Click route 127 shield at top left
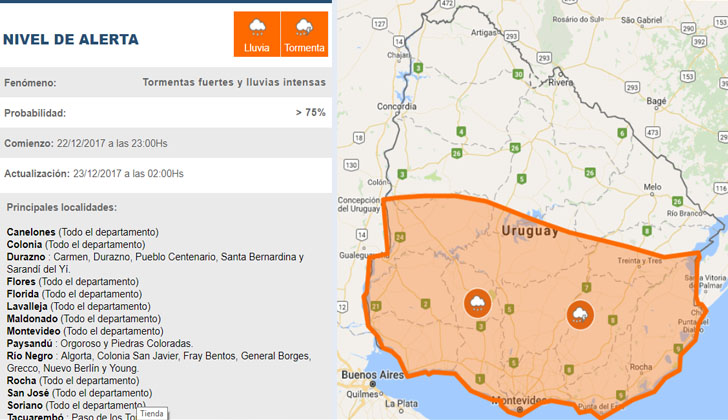This screenshot has height=420, width=728. 379,24
